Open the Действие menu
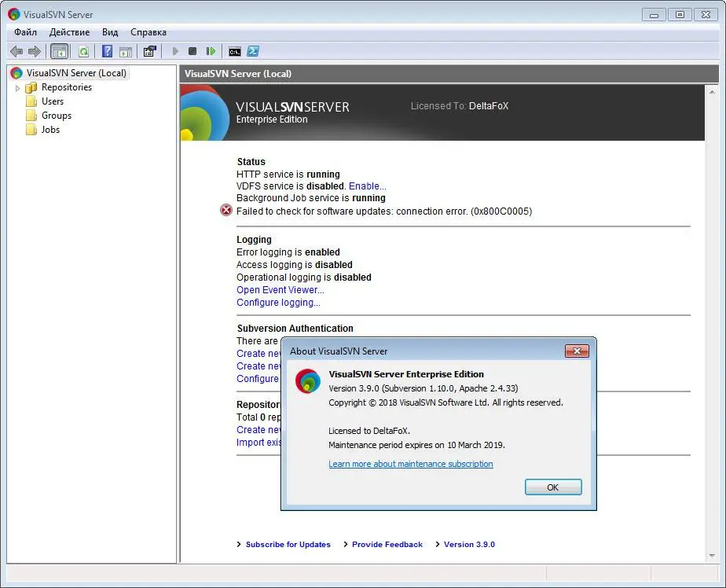The height and width of the screenshot is (588, 726). coord(69,32)
